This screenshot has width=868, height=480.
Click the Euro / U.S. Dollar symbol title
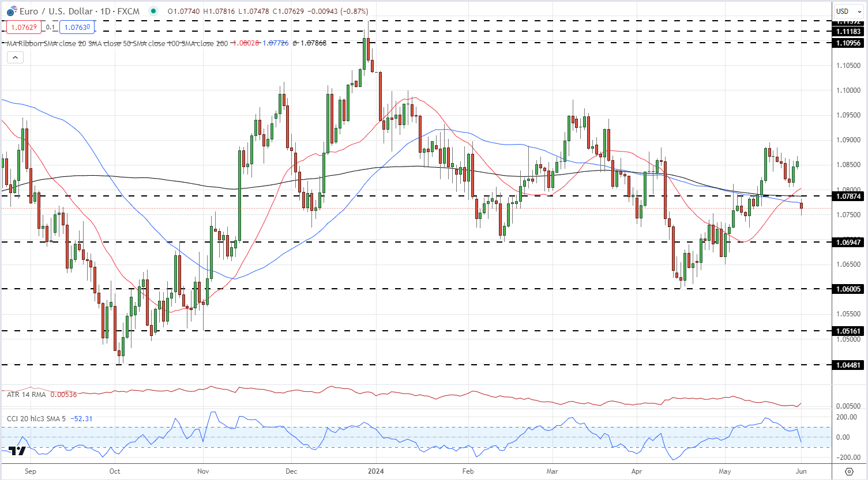[56, 11]
